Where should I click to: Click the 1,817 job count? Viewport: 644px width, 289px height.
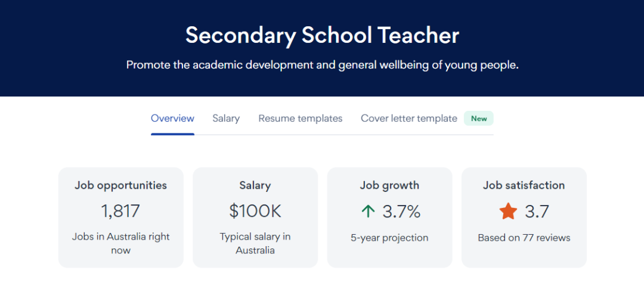pos(120,212)
